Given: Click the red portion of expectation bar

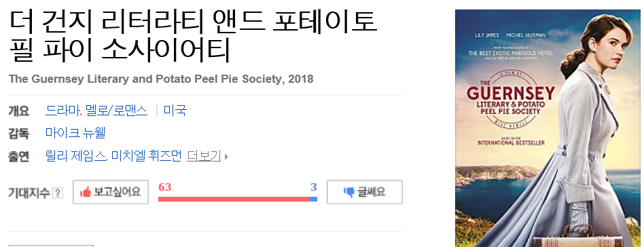Looking at the screenshot, I should pos(234,199).
